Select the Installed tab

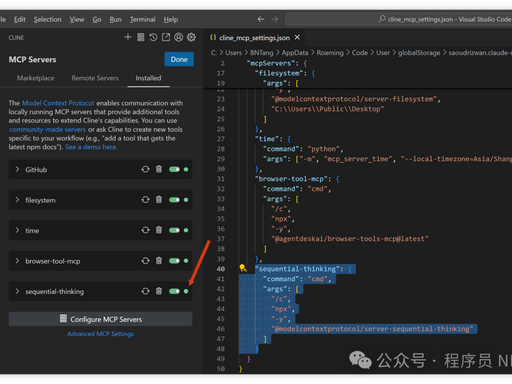(x=148, y=78)
